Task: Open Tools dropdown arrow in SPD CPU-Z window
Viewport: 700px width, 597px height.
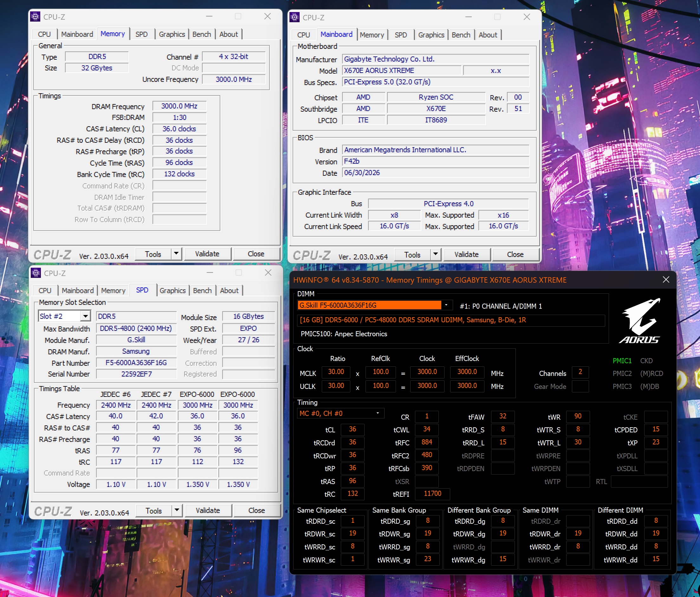Action: 177,510
